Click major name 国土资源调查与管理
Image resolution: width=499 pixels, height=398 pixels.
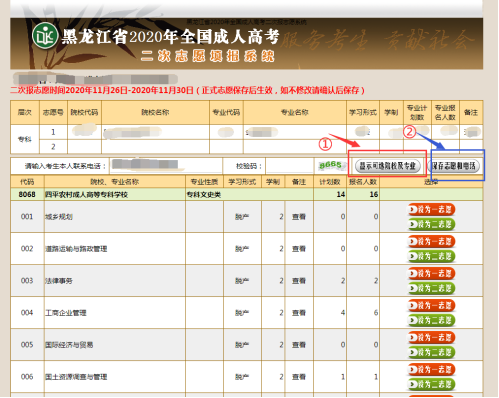pos(76,377)
